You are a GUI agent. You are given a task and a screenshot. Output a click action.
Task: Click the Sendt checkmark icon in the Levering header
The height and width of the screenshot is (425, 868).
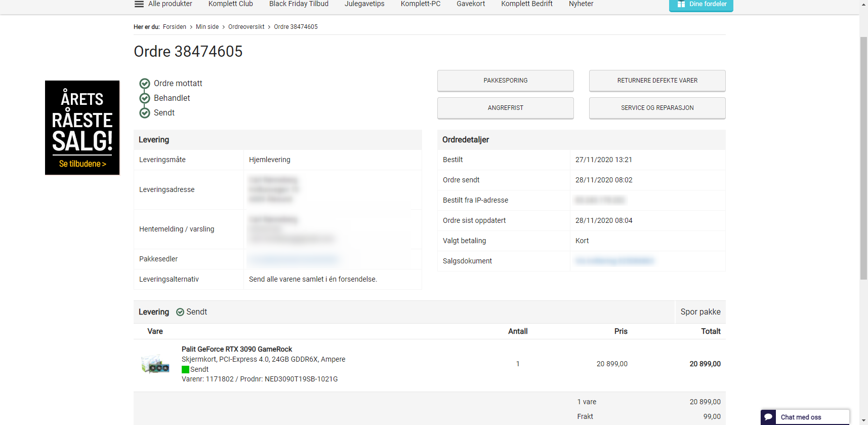coord(180,312)
